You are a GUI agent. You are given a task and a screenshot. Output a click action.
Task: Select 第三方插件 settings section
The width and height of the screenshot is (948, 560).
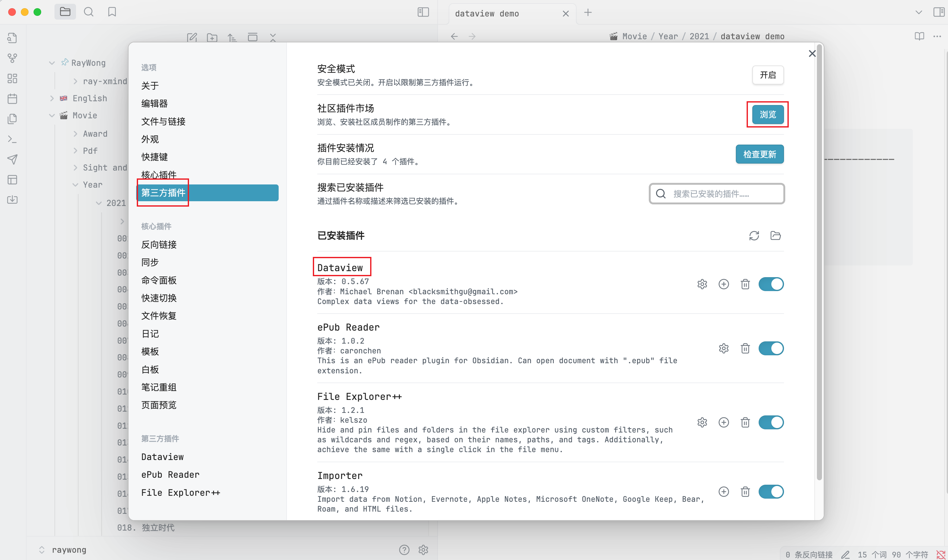coord(208,193)
